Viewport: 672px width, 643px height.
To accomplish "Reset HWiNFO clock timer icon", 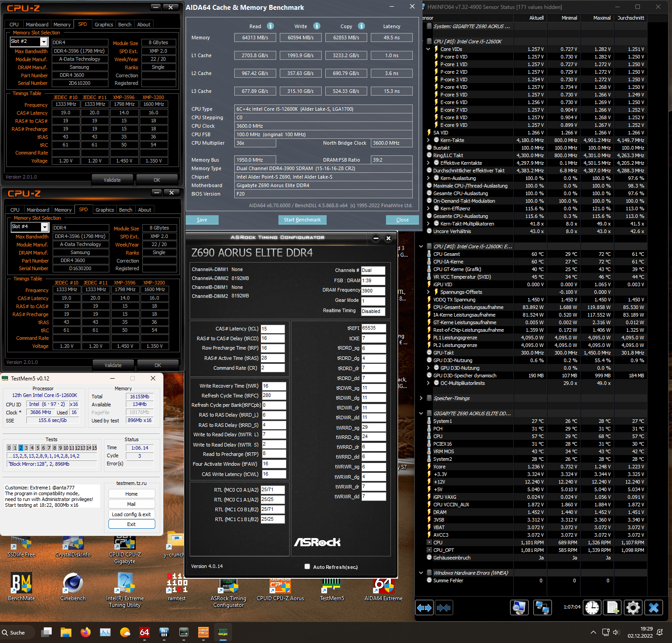I will click(x=593, y=608).
